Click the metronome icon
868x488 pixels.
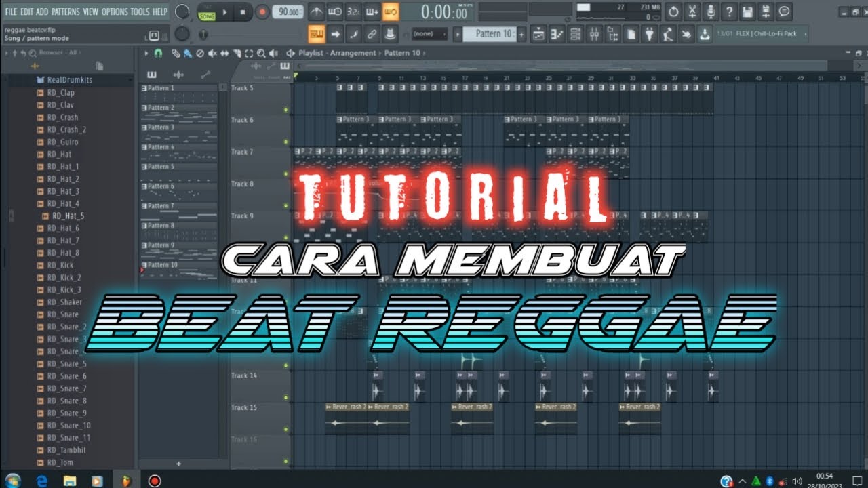point(316,12)
